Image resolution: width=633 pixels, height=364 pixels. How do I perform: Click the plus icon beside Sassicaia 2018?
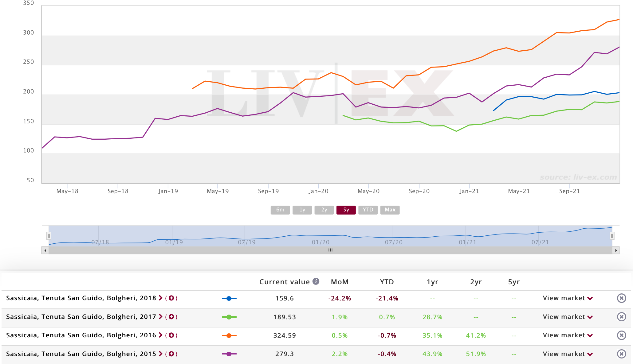pyautogui.click(x=171, y=298)
